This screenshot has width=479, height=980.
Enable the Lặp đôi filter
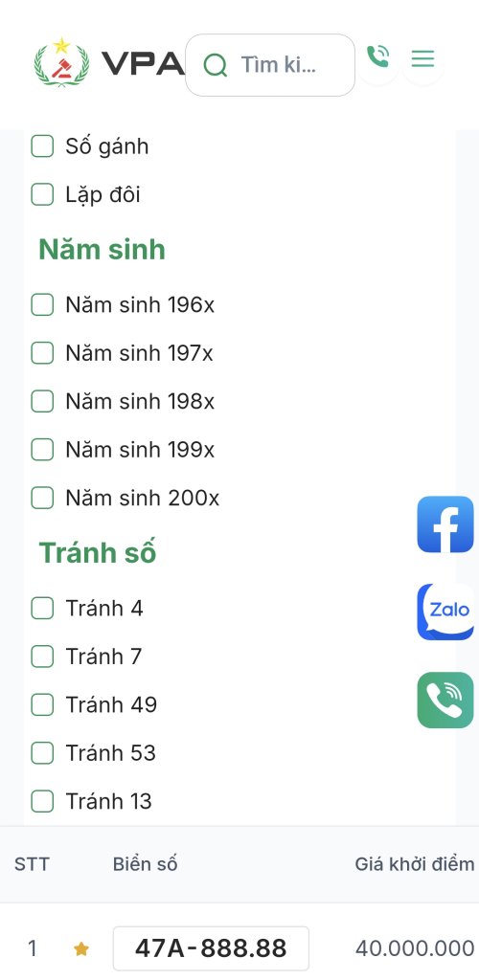point(42,194)
